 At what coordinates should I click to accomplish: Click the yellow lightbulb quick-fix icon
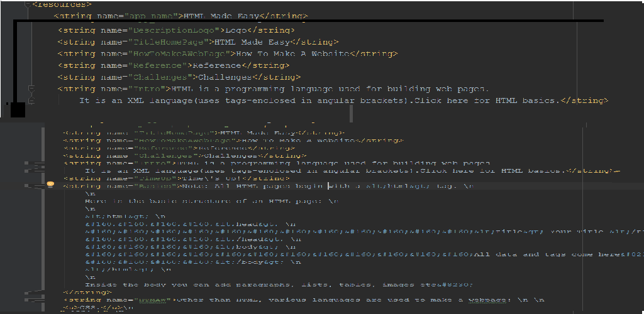pyautogui.click(x=52, y=185)
